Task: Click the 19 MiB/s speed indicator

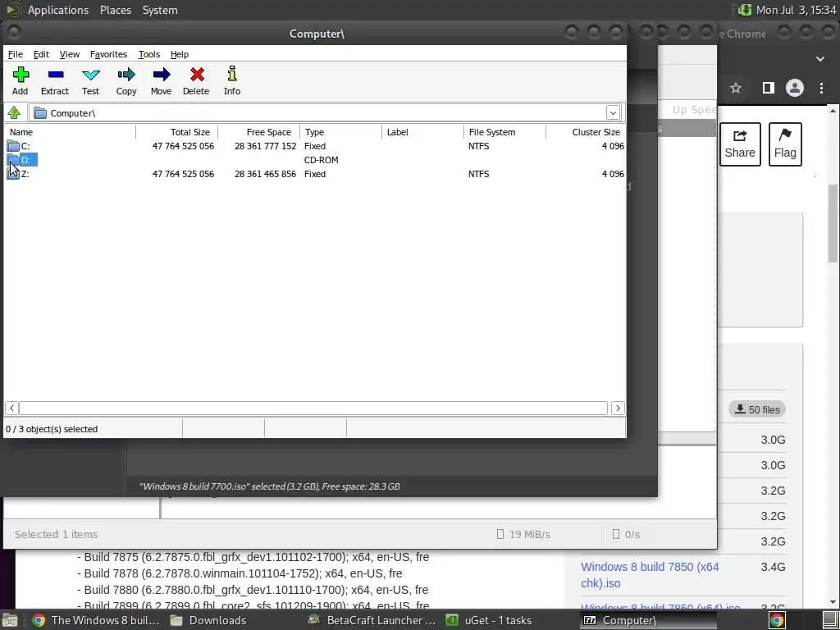Action: [524, 534]
